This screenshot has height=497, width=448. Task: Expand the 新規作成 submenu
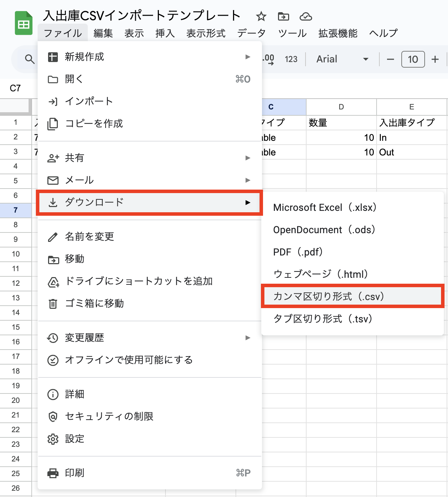pos(150,57)
